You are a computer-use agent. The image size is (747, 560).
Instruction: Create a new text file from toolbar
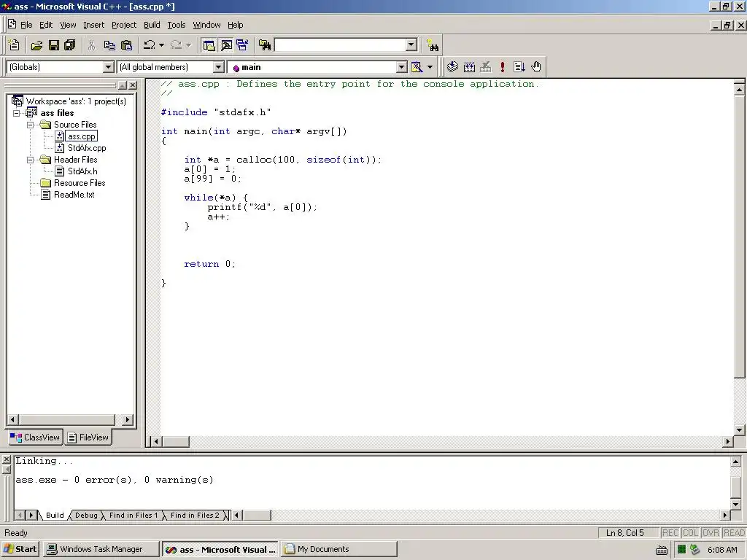(15, 45)
